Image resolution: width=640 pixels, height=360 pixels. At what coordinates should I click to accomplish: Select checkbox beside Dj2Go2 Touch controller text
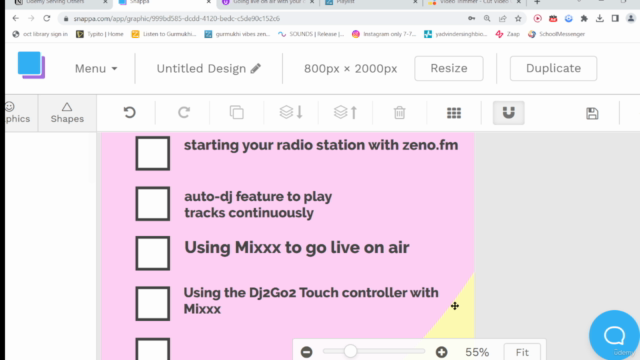click(153, 304)
